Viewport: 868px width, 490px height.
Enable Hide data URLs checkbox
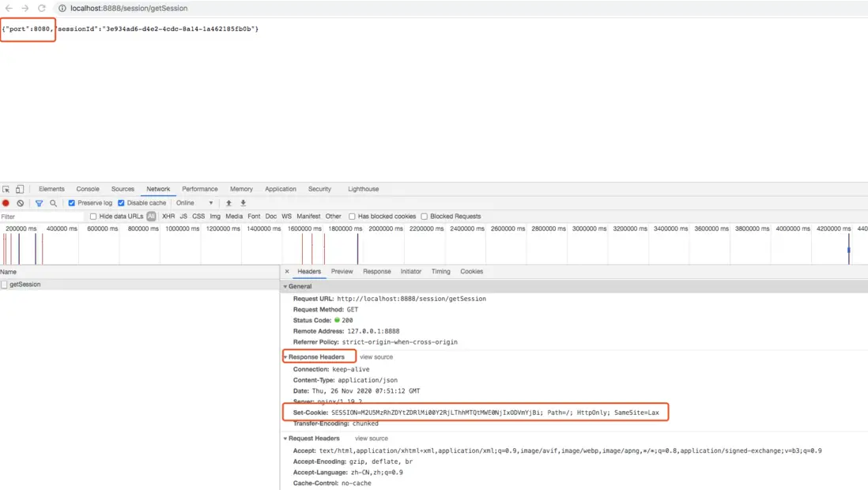(93, 217)
